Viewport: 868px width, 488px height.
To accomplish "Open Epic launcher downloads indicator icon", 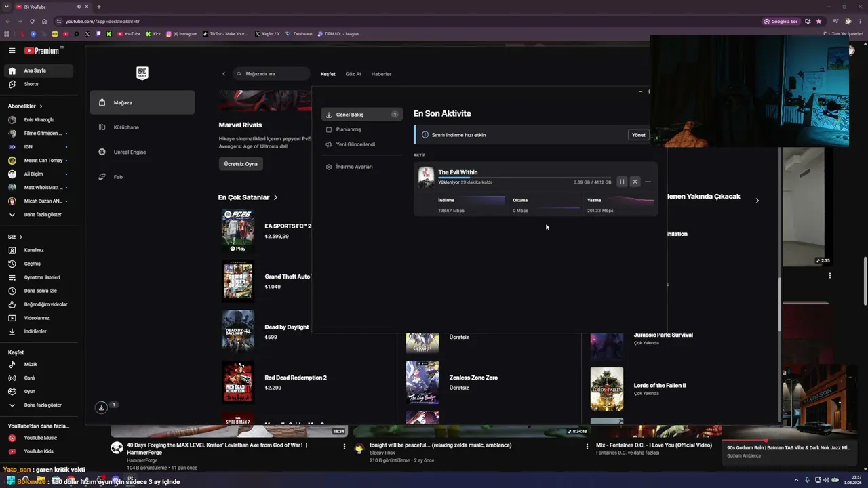I will tap(101, 407).
